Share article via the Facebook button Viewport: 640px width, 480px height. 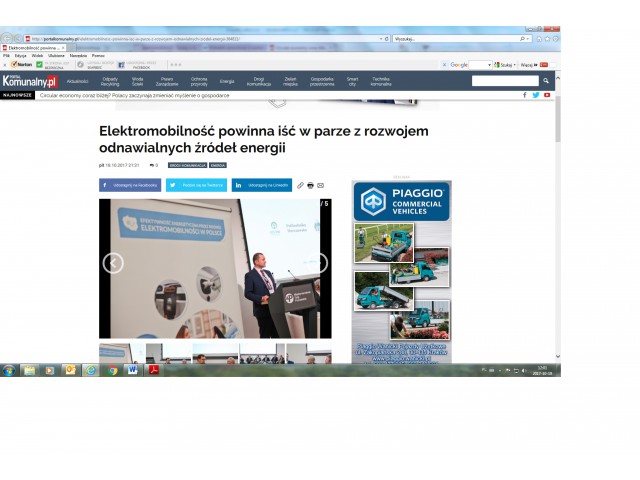(130, 185)
